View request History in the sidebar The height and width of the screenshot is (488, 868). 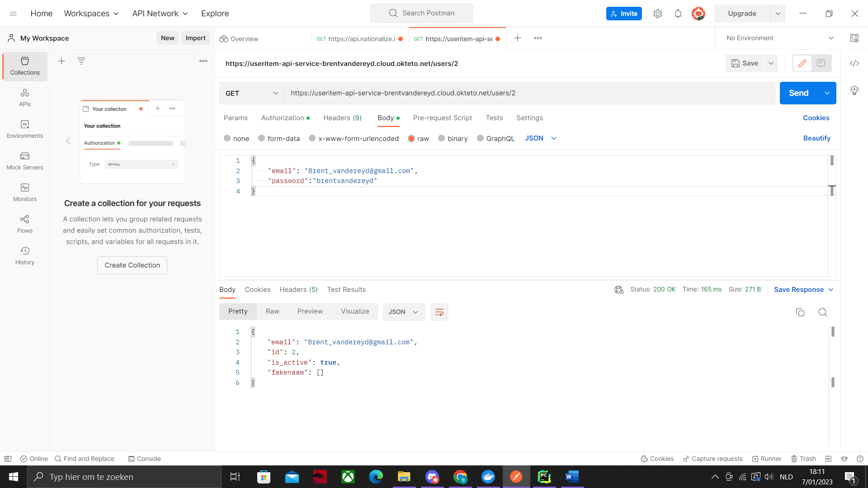[x=25, y=256]
